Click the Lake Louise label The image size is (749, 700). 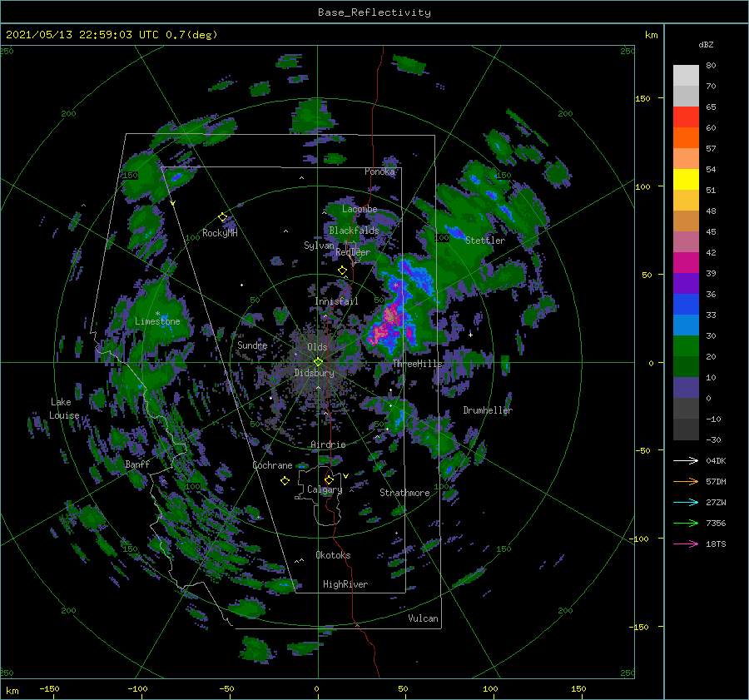64,409
